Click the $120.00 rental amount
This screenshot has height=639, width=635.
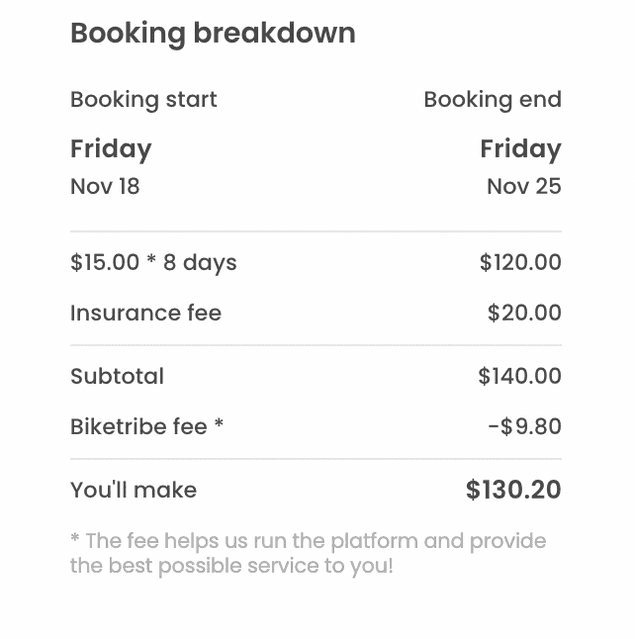click(x=520, y=263)
